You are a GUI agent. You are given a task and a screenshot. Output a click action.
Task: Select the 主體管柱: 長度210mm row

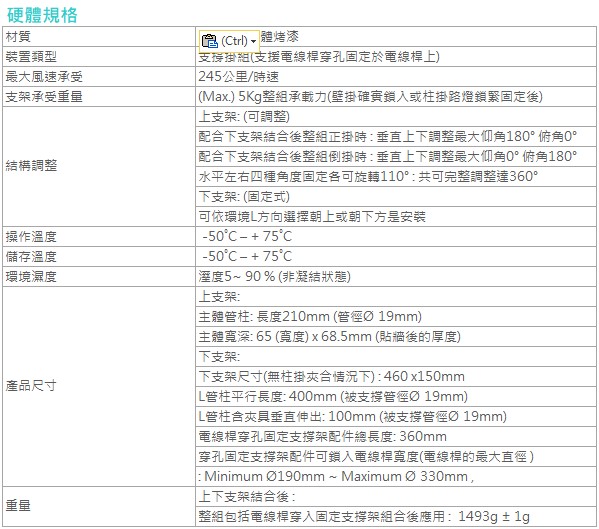pyautogui.click(x=396, y=317)
